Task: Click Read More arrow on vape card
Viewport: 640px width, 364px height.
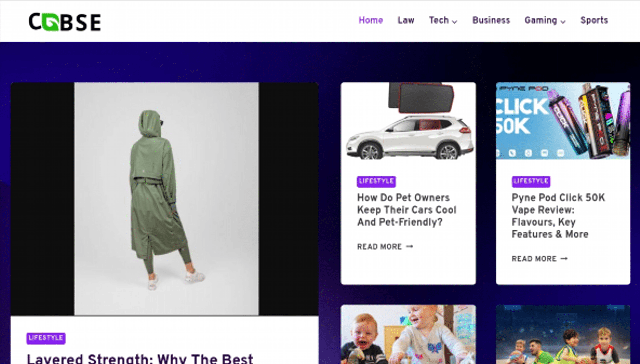Action: pyautogui.click(x=564, y=259)
